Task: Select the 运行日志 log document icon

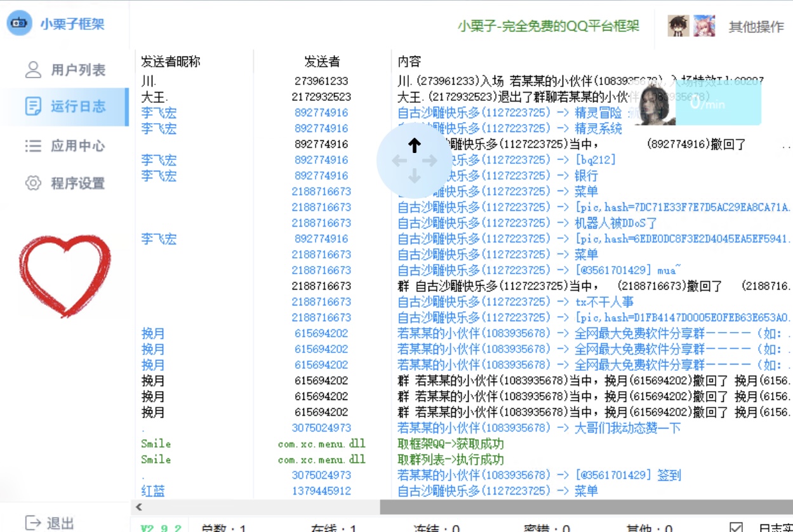Action: pos(33,107)
